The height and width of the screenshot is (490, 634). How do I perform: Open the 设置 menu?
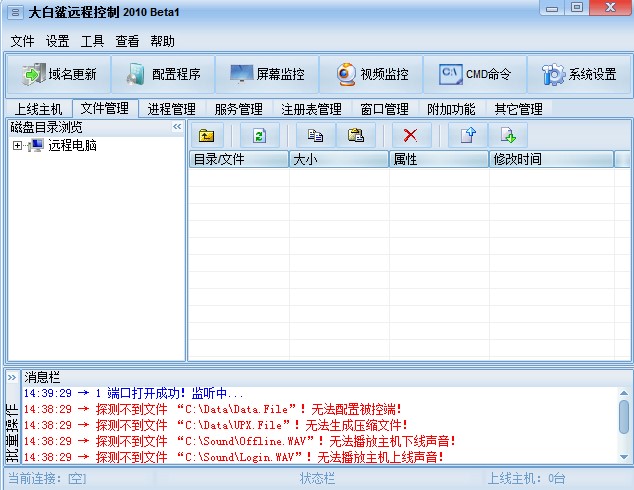point(57,41)
